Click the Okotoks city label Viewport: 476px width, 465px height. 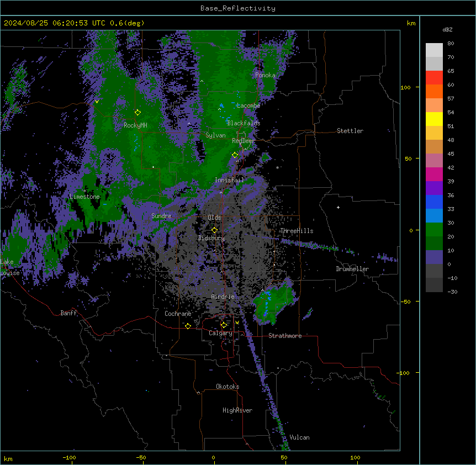(x=228, y=387)
